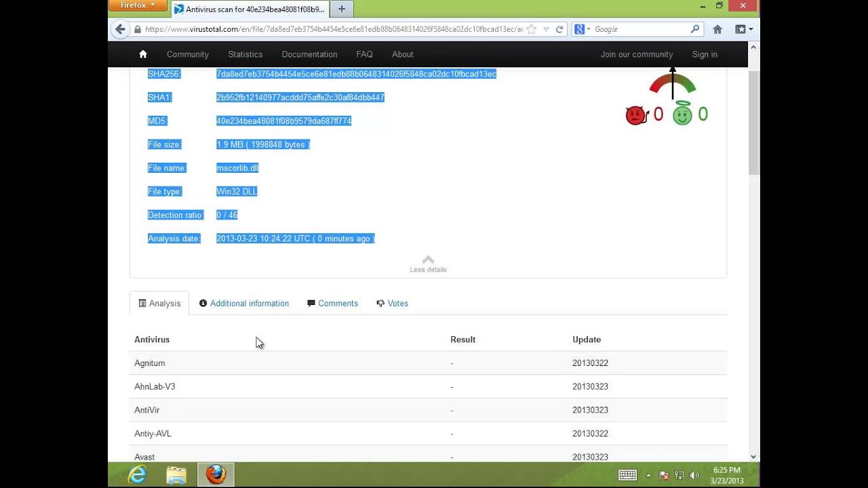868x488 pixels.
Task: Open the Statistics menu item
Action: tap(245, 54)
